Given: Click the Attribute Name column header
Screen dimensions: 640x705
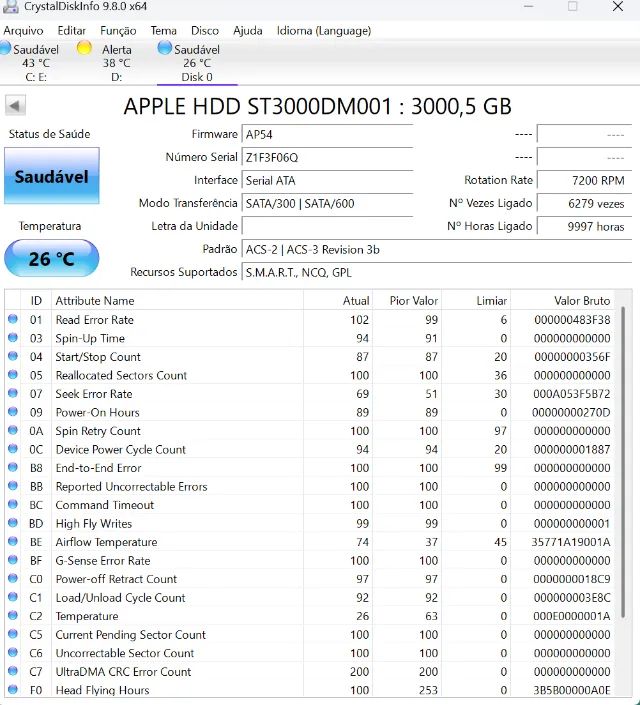Looking at the screenshot, I should coord(177,300).
